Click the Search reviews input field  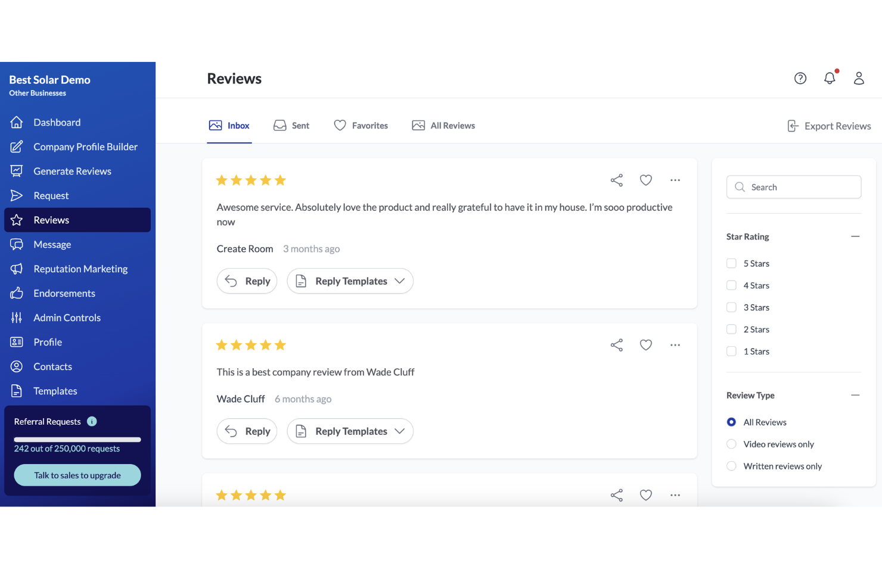tap(793, 186)
